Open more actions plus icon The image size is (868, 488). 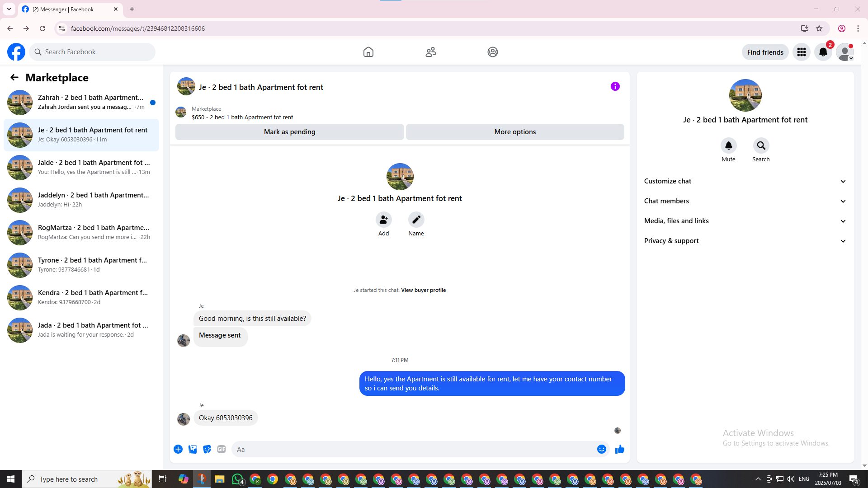[x=178, y=449]
